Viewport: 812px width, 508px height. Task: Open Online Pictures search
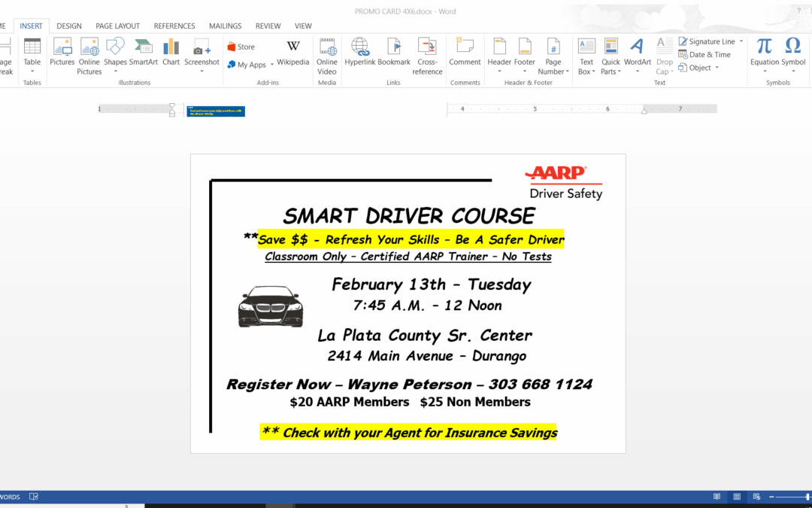(x=89, y=56)
